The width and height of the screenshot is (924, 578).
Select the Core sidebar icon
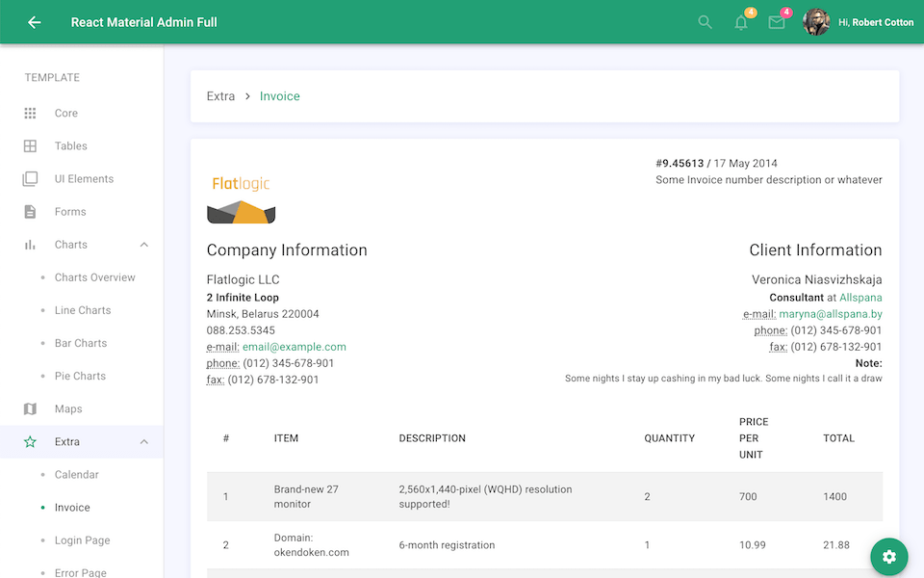coord(30,113)
